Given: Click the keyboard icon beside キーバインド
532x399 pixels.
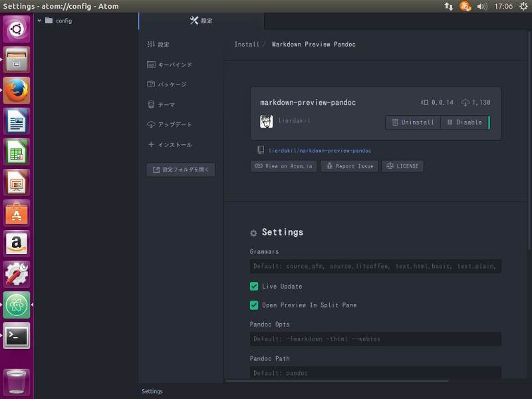Looking at the screenshot, I should [x=151, y=65].
